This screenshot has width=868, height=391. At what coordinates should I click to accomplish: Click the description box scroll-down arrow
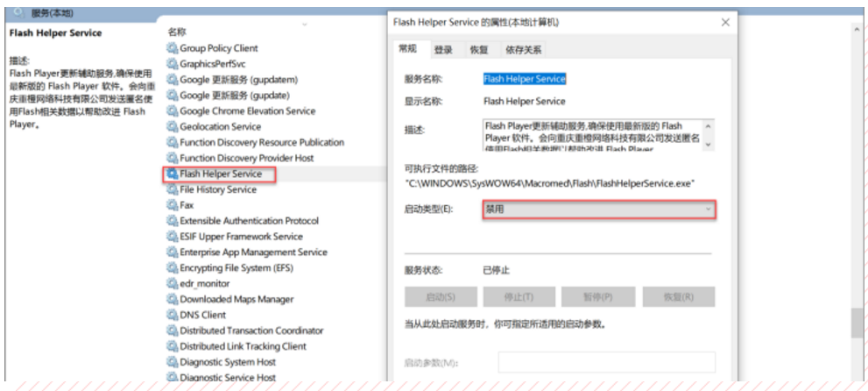pos(708,143)
